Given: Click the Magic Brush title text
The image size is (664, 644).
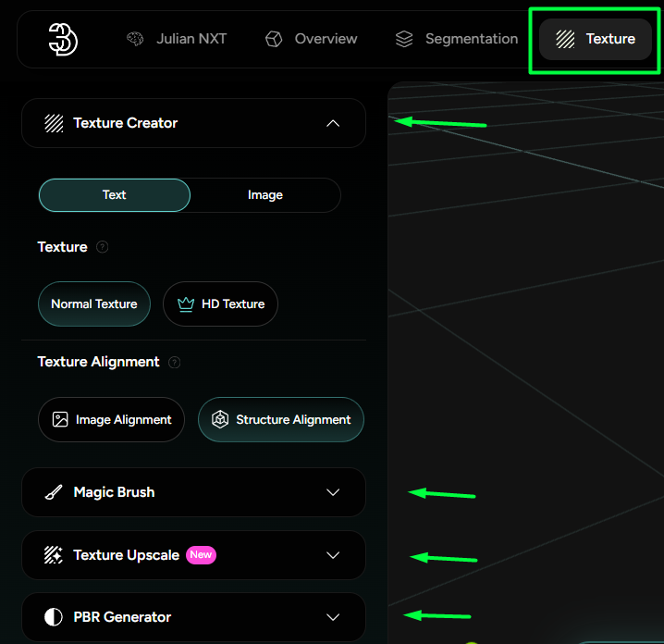Looking at the screenshot, I should (x=114, y=492).
